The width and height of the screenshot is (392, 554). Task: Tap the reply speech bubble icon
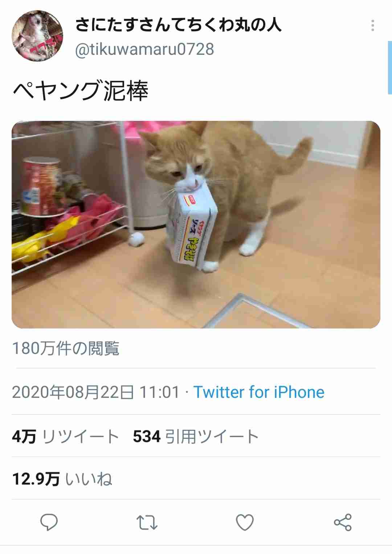49,522
